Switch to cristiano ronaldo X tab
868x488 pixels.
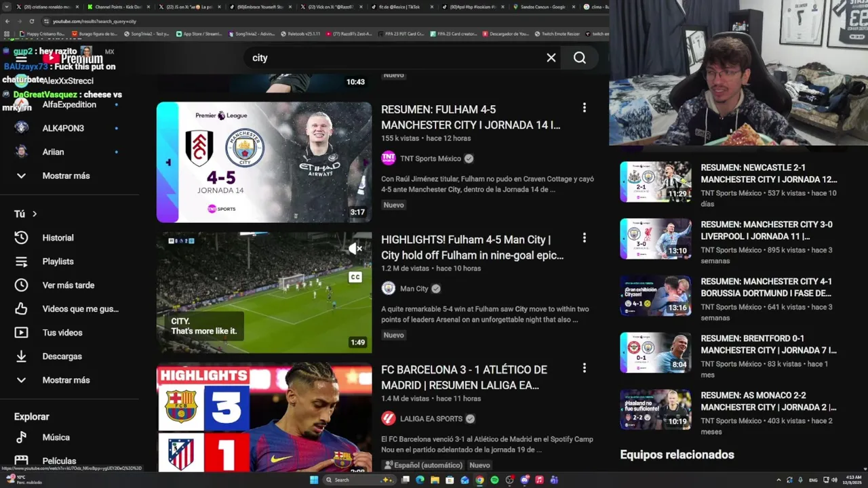pyautogui.click(x=46, y=6)
